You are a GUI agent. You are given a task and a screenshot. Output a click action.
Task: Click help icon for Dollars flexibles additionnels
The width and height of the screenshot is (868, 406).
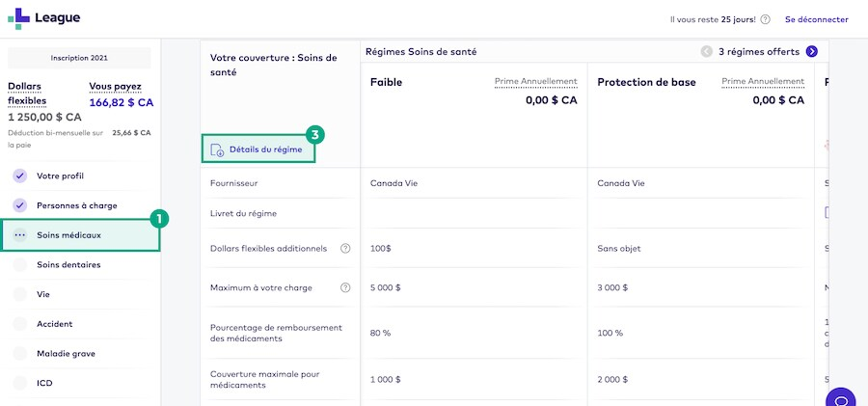click(345, 249)
